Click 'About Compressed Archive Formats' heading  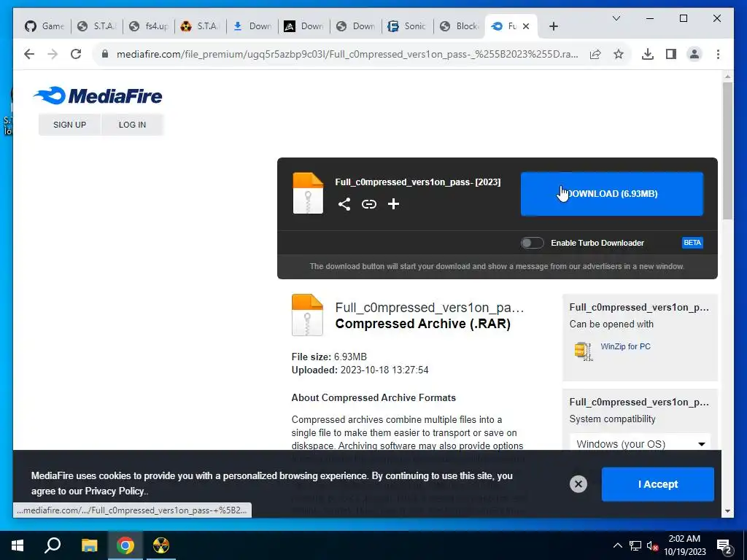click(x=373, y=397)
